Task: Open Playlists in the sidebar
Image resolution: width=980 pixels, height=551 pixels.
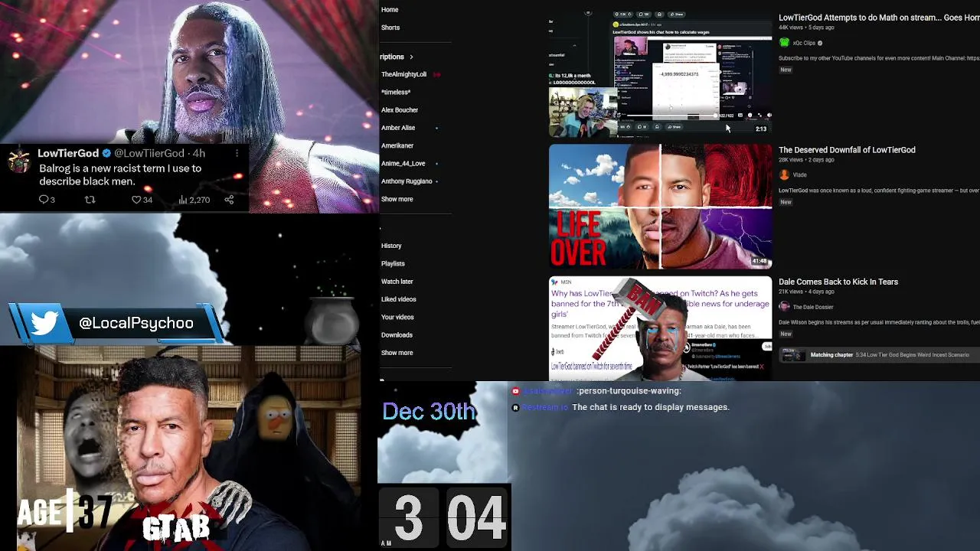Action: click(x=393, y=263)
